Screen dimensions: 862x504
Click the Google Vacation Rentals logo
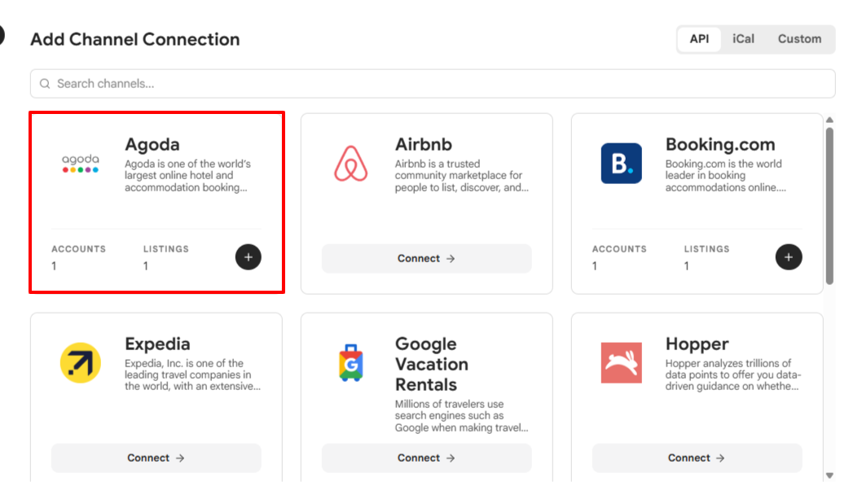[350, 363]
